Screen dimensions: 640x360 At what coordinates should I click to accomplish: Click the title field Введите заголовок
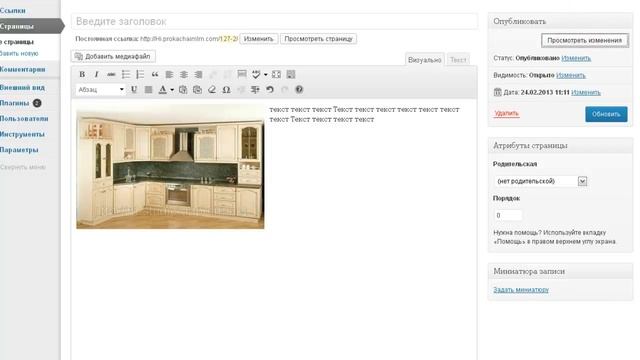274,21
